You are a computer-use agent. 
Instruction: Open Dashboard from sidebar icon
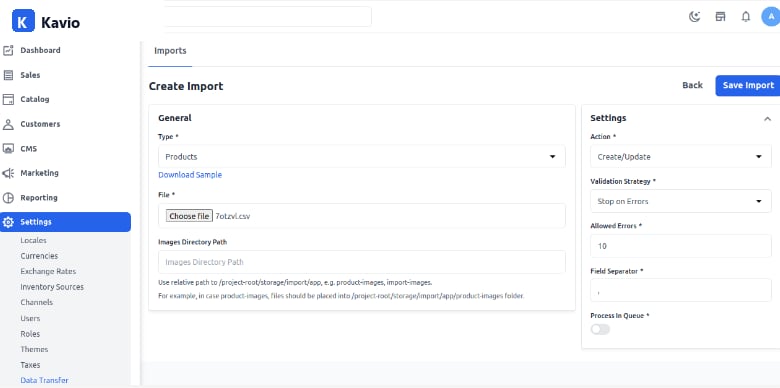[x=8, y=50]
